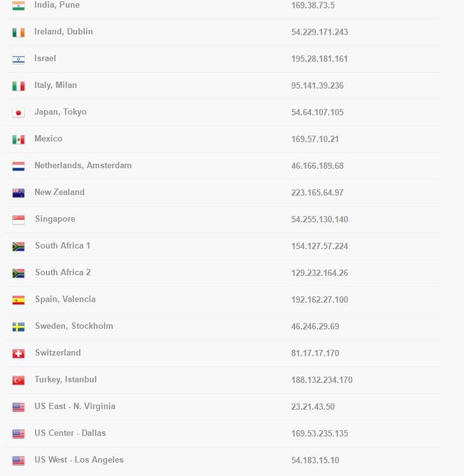Click the Turkey flag icon
The height and width of the screenshot is (476, 464).
coord(18,380)
